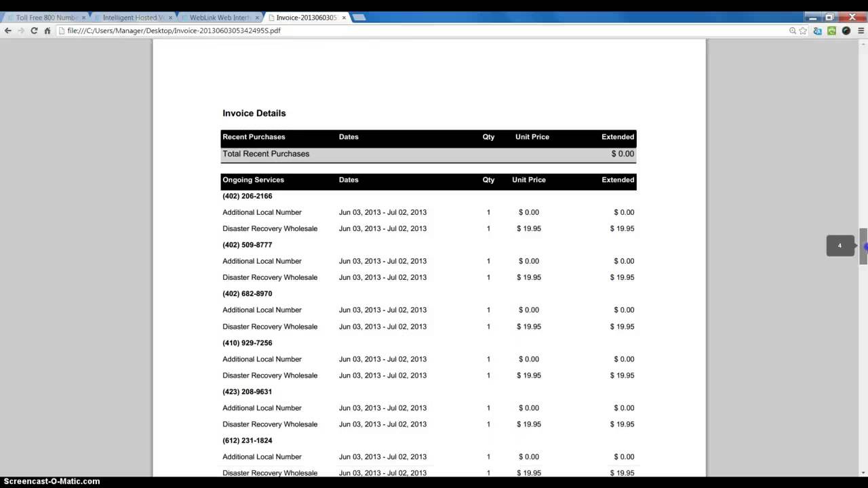The width and height of the screenshot is (868, 488).
Task: Click Disaster Recovery Wholesale under (423) 208-9631
Action: coord(270,424)
